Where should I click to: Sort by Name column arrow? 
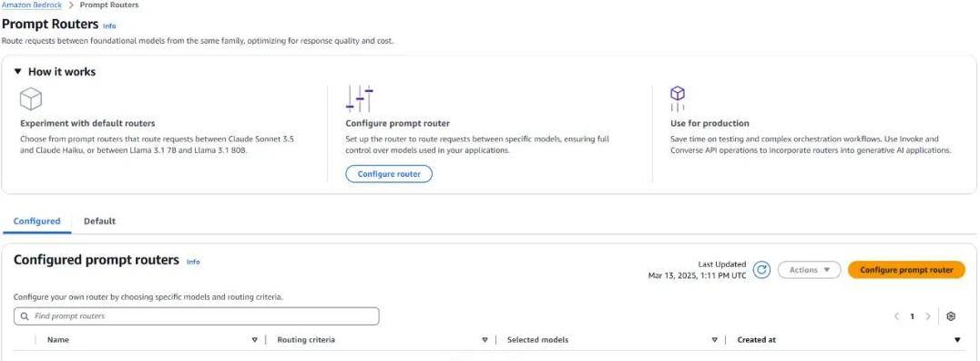click(x=254, y=340)
